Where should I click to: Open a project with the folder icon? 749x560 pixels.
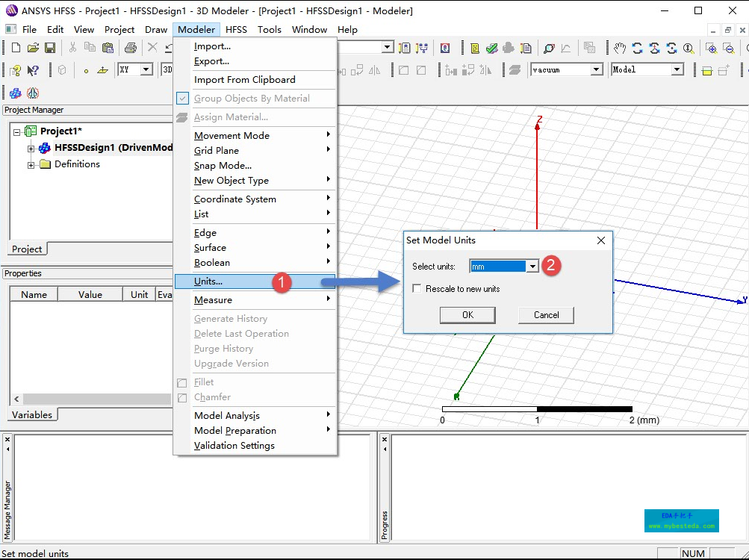click(x=33, y=48)
